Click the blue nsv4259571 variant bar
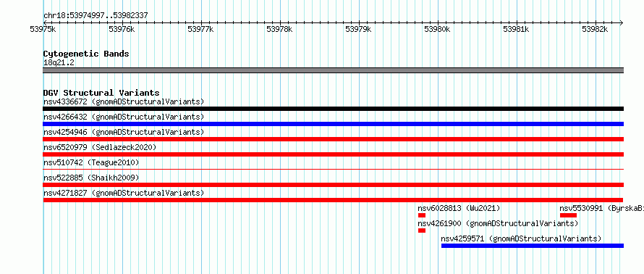The image size is (644, 274). point(533,246)
